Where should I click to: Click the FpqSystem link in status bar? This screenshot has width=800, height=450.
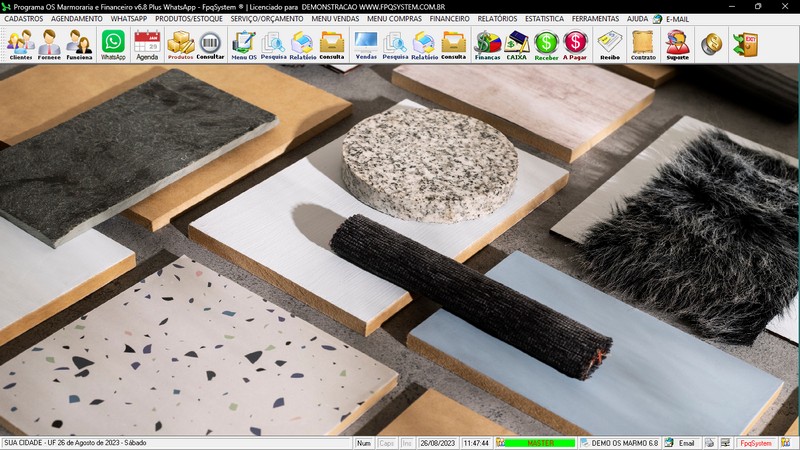(x=755, y=443)
